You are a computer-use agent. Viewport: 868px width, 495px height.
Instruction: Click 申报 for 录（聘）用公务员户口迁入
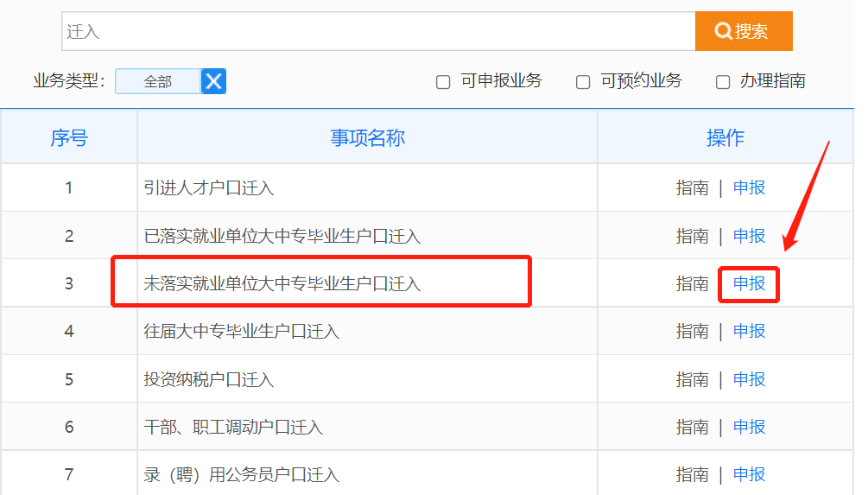[x=749, y=474]
